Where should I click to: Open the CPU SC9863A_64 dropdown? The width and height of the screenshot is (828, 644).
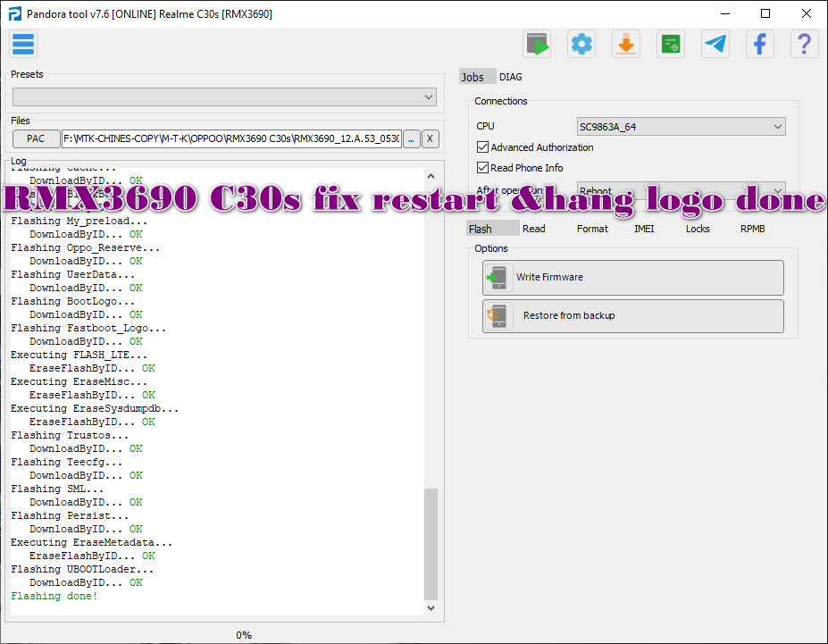click(x=681, y=127)
